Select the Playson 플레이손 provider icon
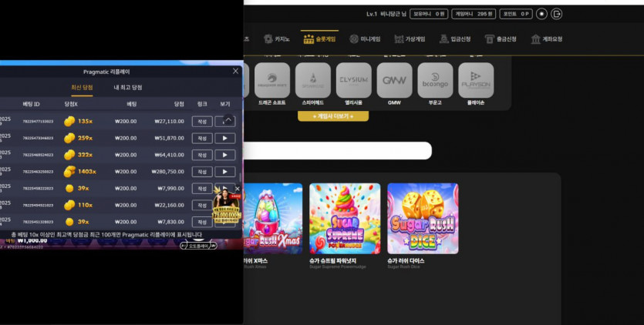The width and height of the screenshot is (644, 325). pyautogui.click(x=476, y=80)
